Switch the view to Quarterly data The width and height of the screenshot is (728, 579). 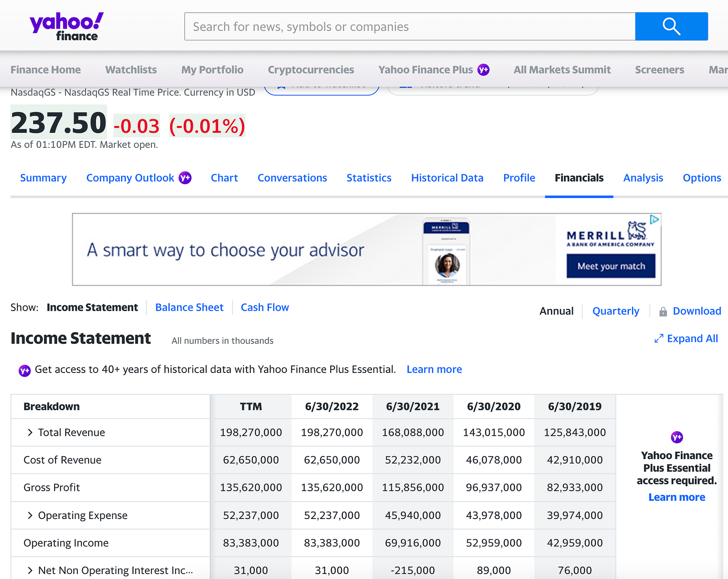(x=615, y=311)
